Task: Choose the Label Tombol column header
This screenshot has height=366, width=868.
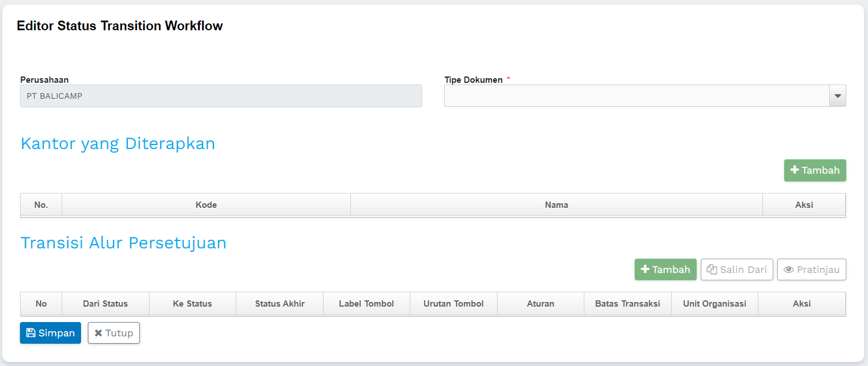Action: point(366,304)
